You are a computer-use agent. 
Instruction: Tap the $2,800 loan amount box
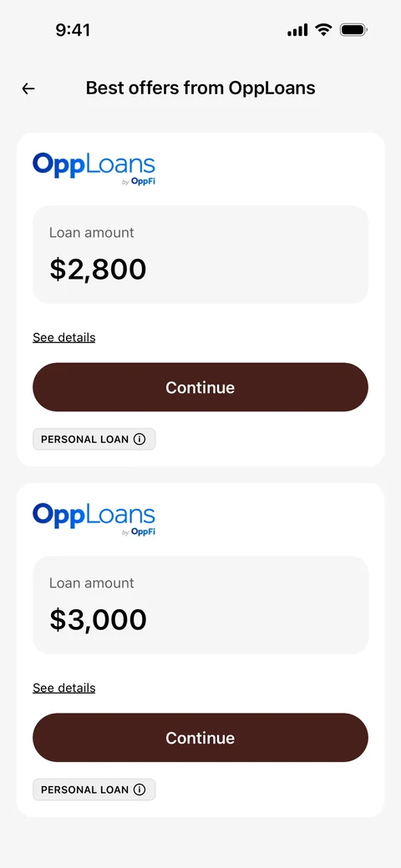pyautogui.click(x=200, y=255)
